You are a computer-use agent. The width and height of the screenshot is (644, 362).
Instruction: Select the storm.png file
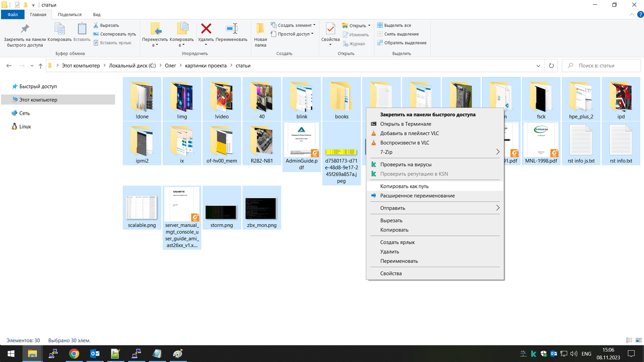click(222, 208)
